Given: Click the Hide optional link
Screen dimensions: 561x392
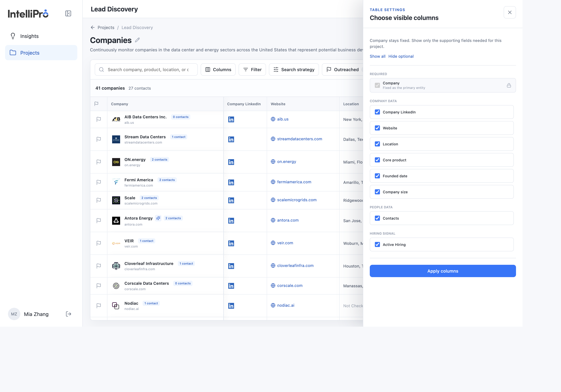Looking at the screenshot, I should coord(401,56).
